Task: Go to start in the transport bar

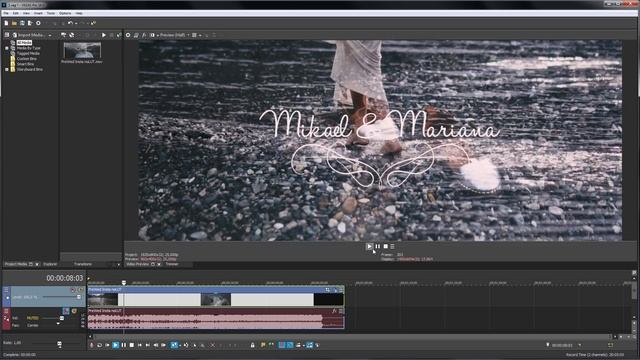Action: [x=140, y=345]
